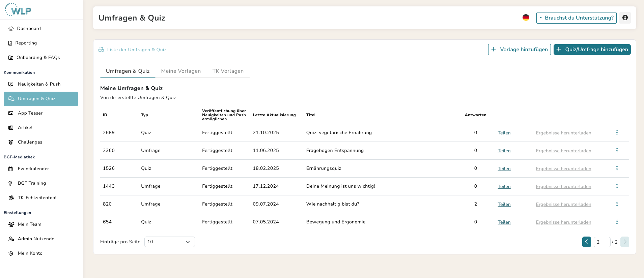Open the TK-Fehlzeitentool sidebar item
This screenshot has height=278, width=644.
click(37, 198)
